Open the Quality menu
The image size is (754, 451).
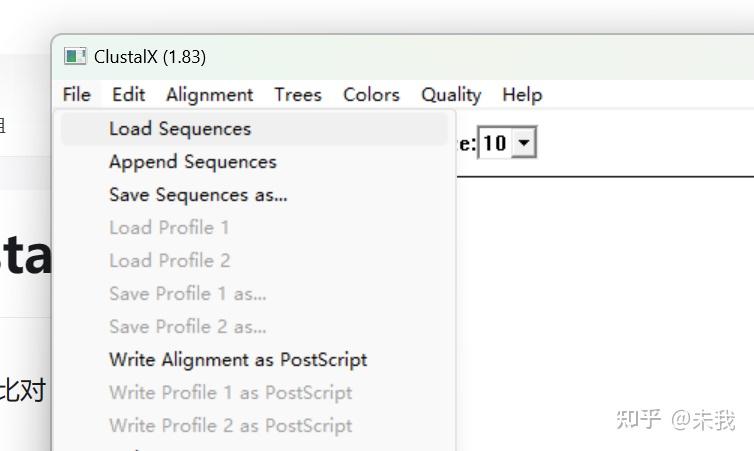click(x=451, y=95)
